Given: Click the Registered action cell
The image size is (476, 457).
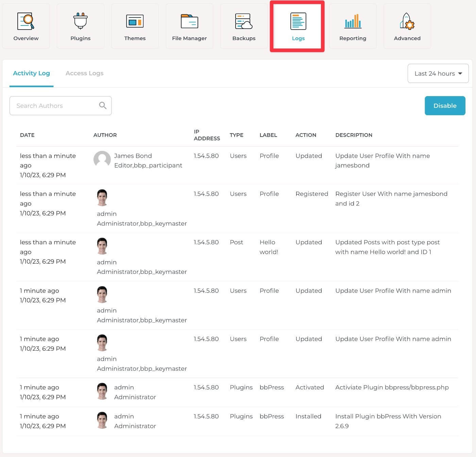Looking at the screenshot, I should click(312, 194).
